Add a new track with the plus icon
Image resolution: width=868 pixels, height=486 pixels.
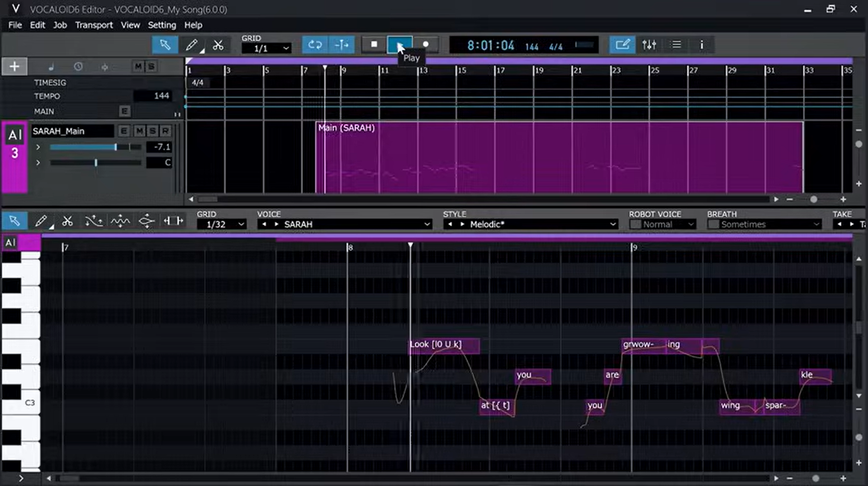(x=14, y=66)
